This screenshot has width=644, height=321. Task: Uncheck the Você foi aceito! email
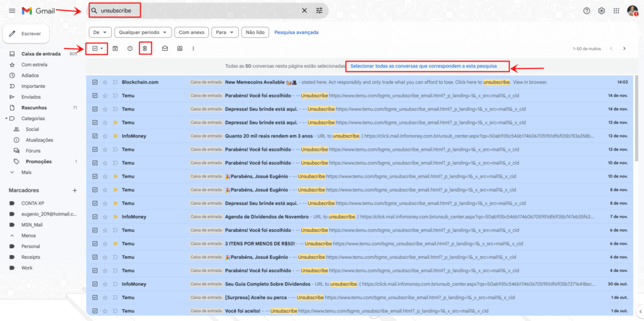[x=95, y=311]
